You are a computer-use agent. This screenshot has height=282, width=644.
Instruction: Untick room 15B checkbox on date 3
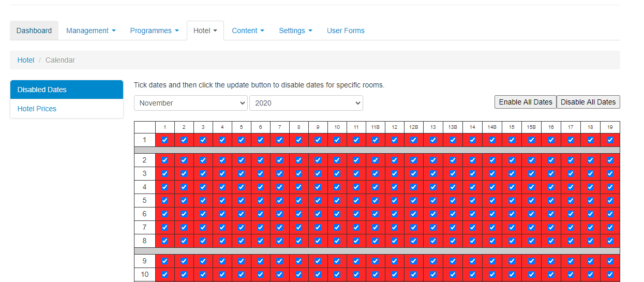[531, 173]
